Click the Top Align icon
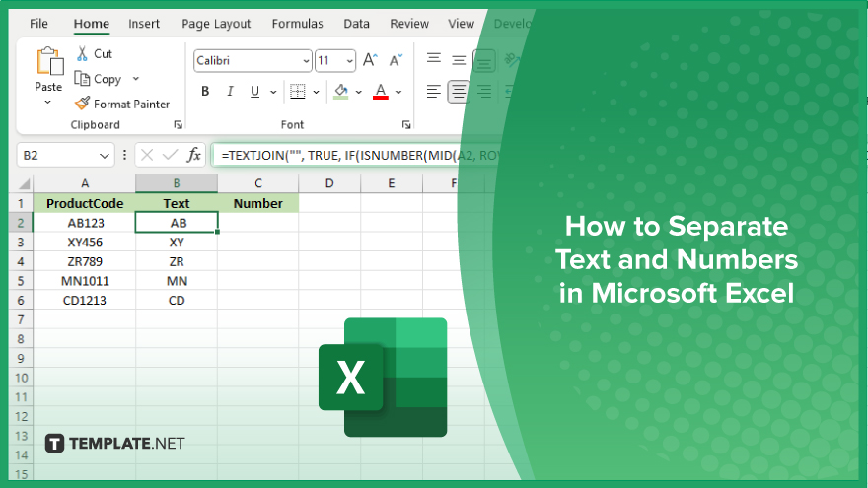The width and height of the screenshot is (868, 488). (x=433, y=58)
